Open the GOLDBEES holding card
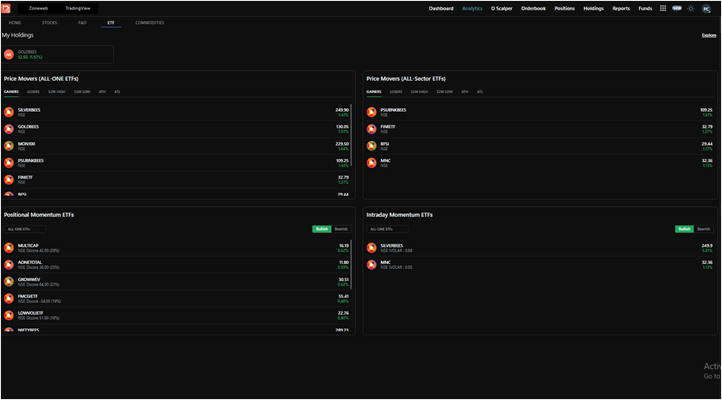Viewport: 722px width, 400px height. point(58,54)
